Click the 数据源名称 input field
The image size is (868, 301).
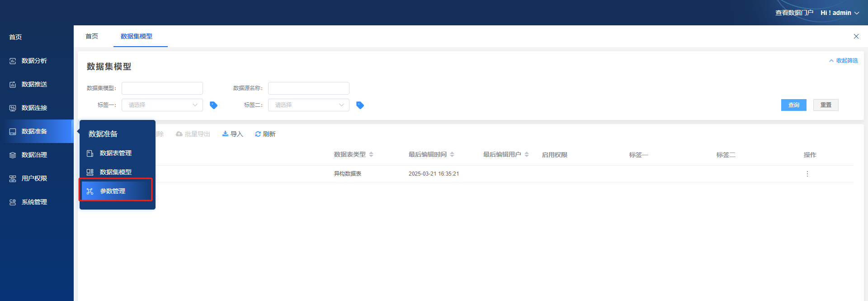tap(308, 88)
